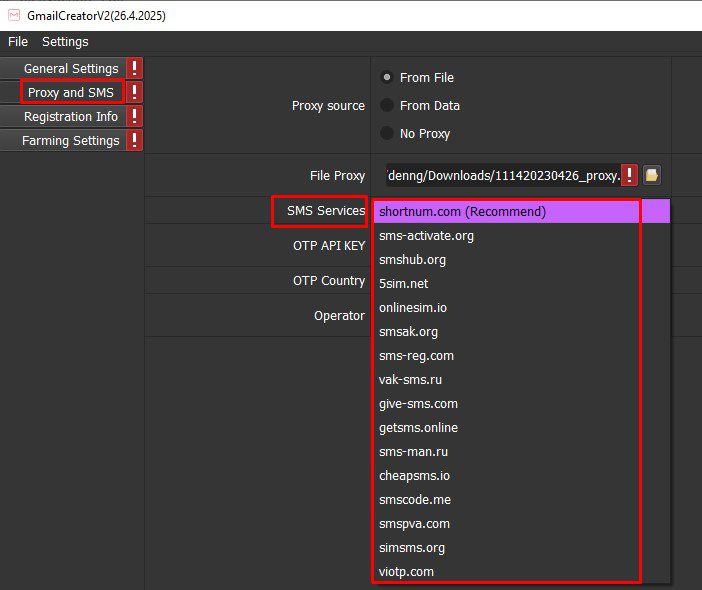Choose shortnum.com (Recommend) from list
The image size is (702, 590).
(522, 211)
